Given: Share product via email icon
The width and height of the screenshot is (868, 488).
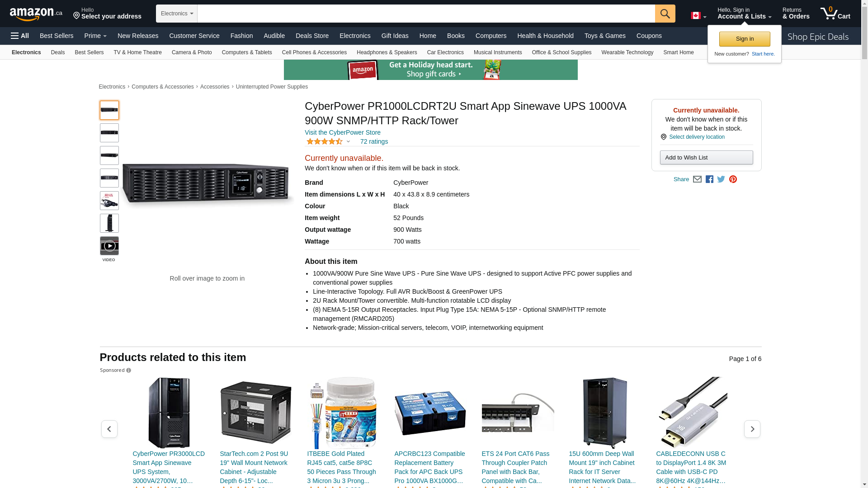Looking at the screenshot, I should tap(697, 179).
